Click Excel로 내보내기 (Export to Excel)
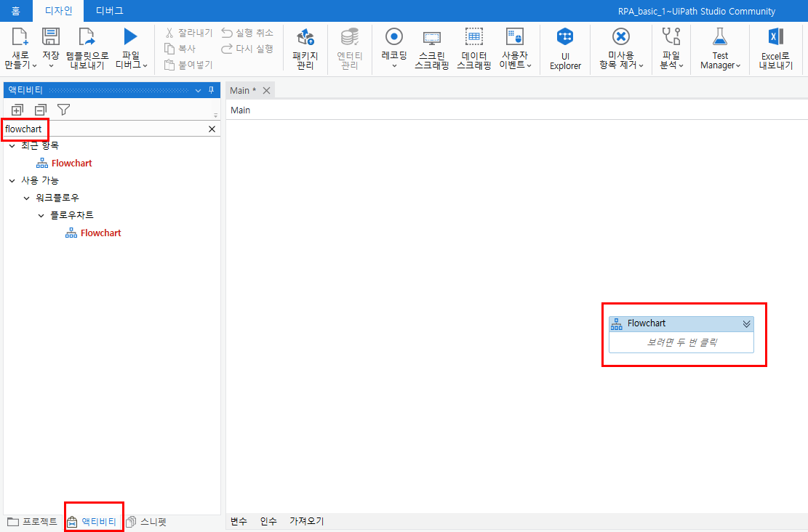The image size is (808, 532). (x=775, y=49)
